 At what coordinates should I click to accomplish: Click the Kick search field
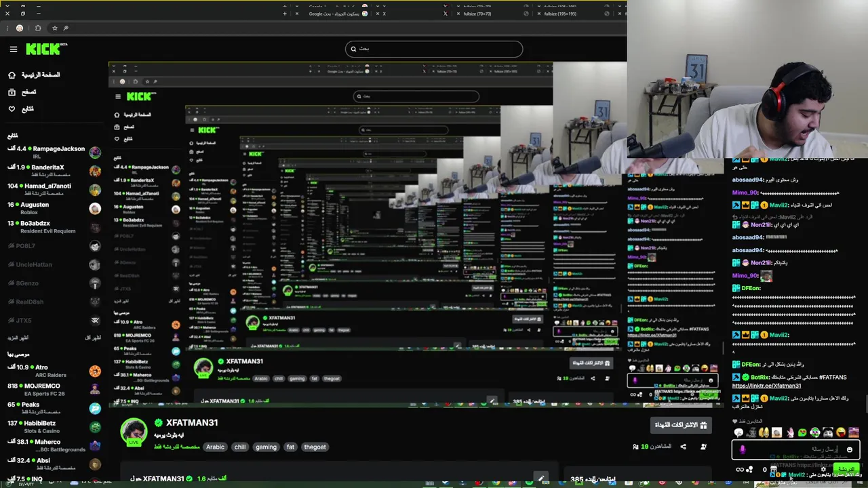434,49
